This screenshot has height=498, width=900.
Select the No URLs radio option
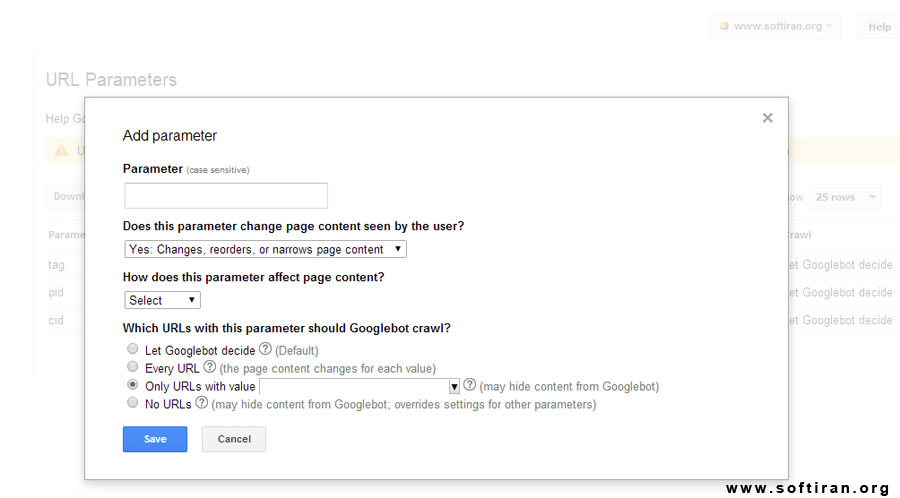(x=133, y=403)
